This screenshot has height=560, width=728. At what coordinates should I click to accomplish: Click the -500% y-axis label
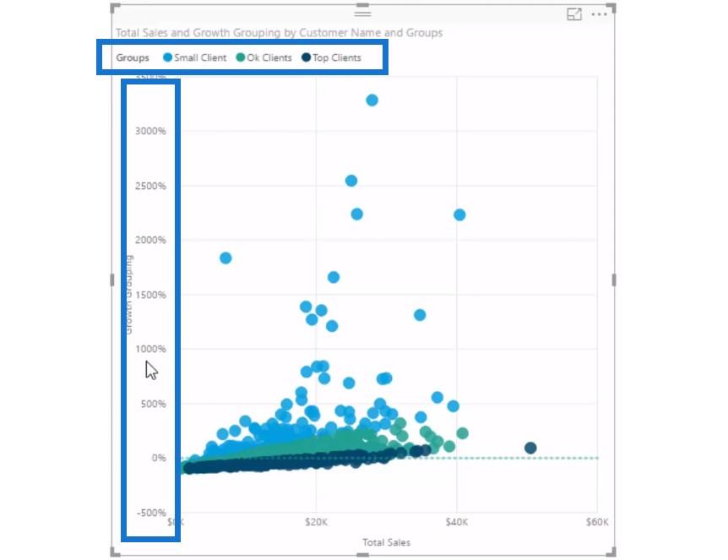(x=151, y=513)
